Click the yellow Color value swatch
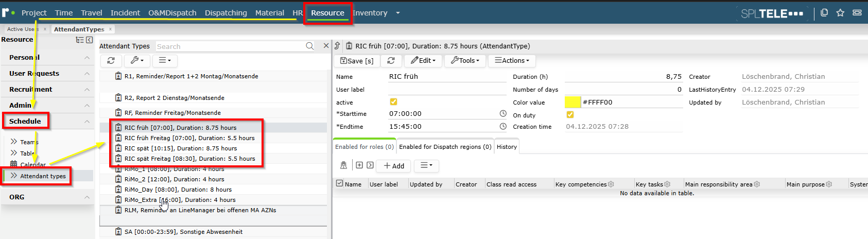The height and width of the screenshot is (239, 868). pyautogui.click(x=573, y=102)
